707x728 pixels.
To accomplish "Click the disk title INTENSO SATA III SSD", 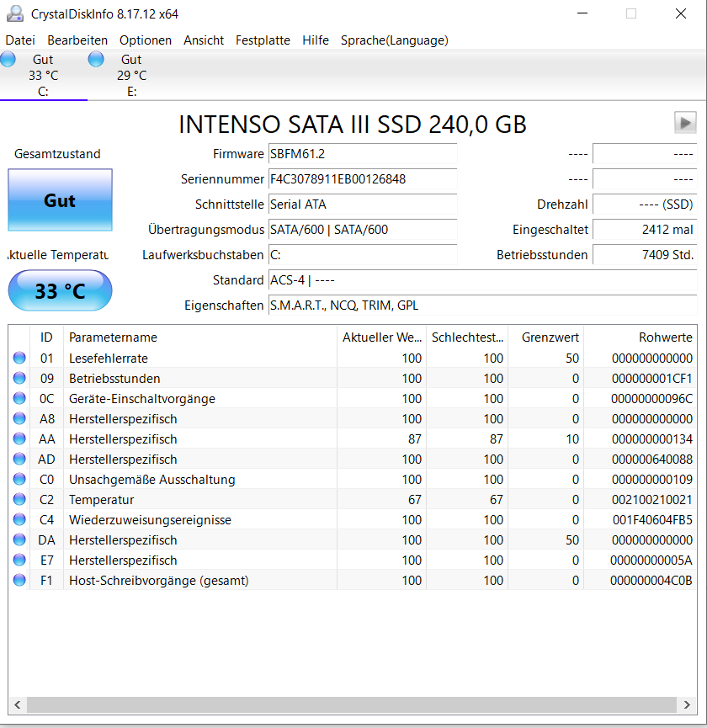I will pos(353,125).
